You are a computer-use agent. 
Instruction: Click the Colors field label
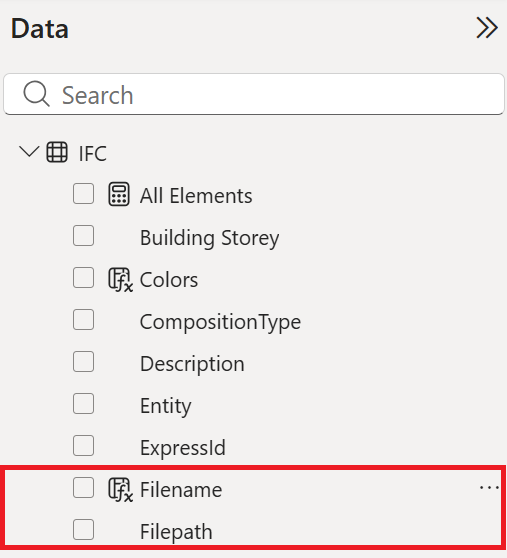pos(169,280)
